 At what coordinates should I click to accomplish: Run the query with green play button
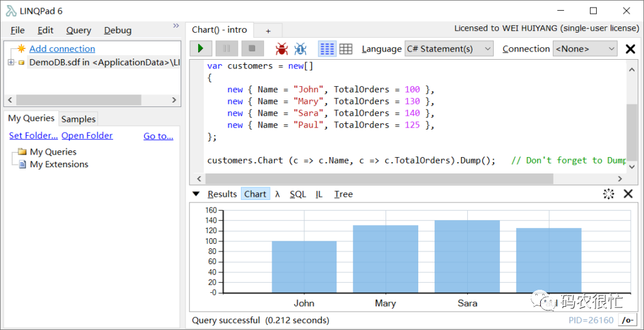(x=201, y=48)
